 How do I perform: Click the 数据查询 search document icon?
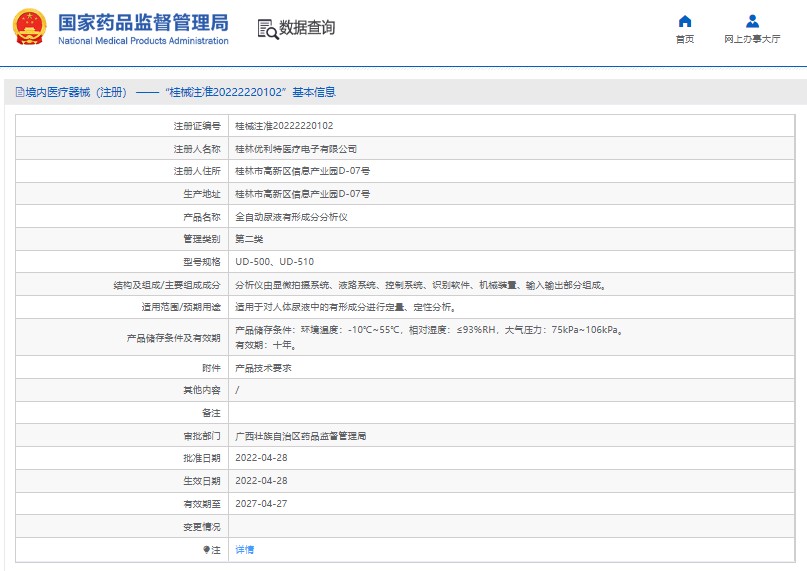tap(268, 29)
